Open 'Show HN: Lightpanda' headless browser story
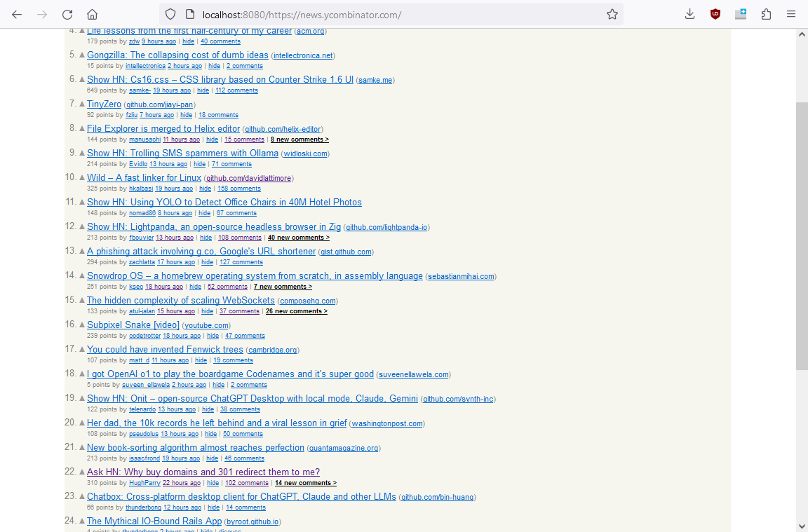 pyautogui.click(x=214, y=226)
